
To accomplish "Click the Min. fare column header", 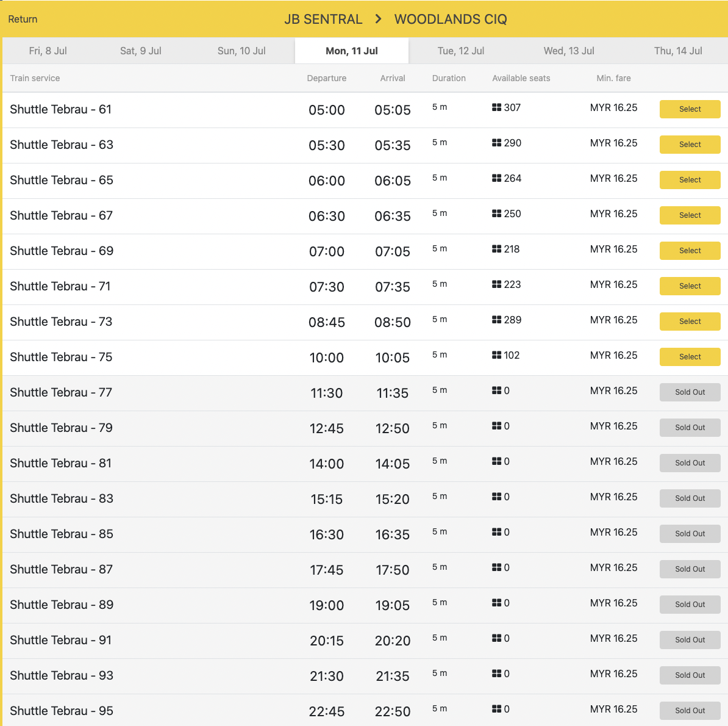I will (x=613, y=78).
